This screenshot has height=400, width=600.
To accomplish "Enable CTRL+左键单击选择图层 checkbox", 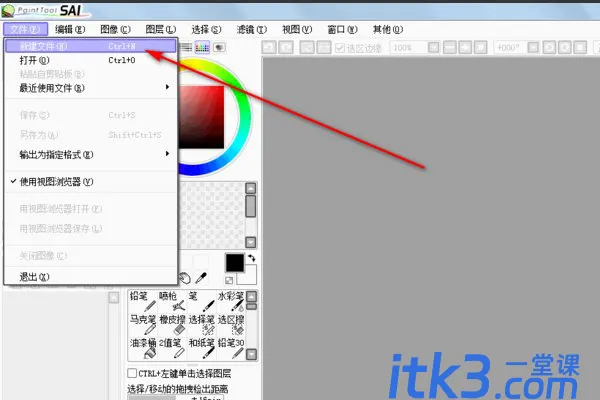I will click(x=132, y=373).
